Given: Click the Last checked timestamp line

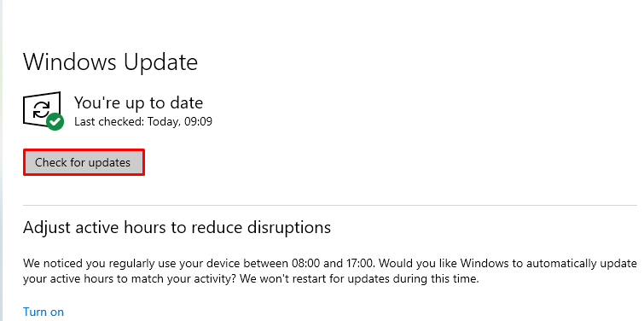Looking at the screenshot, I should [x=143, y=122].
